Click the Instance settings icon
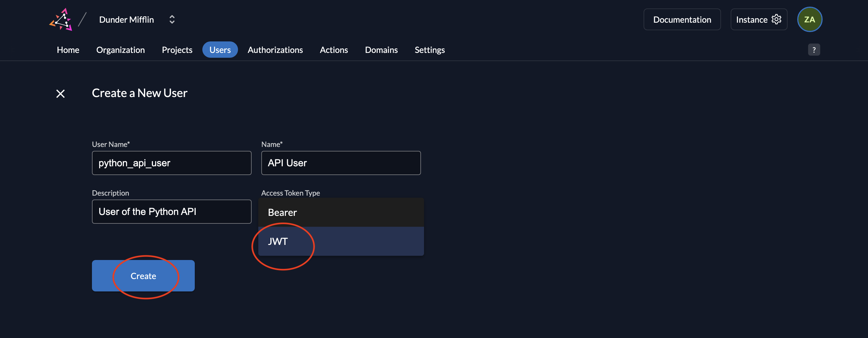868x338 pixels. 777,19
